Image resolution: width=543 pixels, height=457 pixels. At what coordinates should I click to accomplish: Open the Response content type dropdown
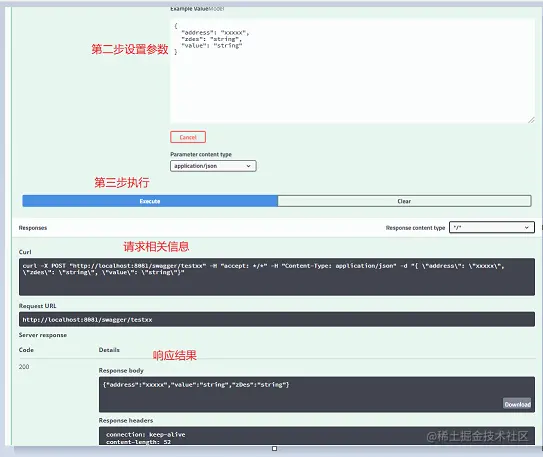pyautogui.click(x=492, y=227)
